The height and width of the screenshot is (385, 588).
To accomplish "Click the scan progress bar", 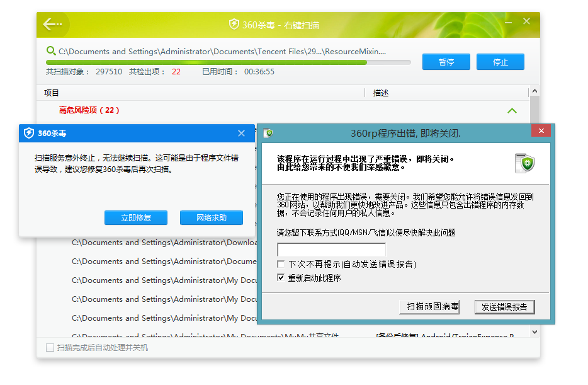I will pos(229,62).
